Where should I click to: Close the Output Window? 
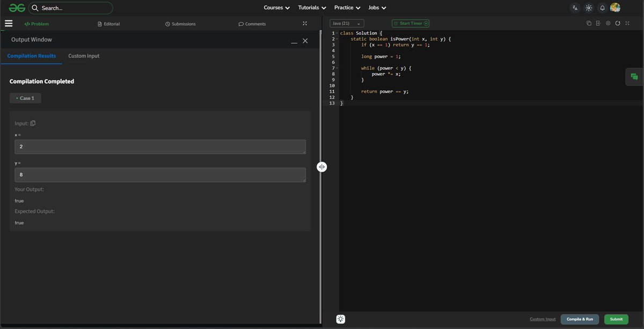[x=305, y=41]
